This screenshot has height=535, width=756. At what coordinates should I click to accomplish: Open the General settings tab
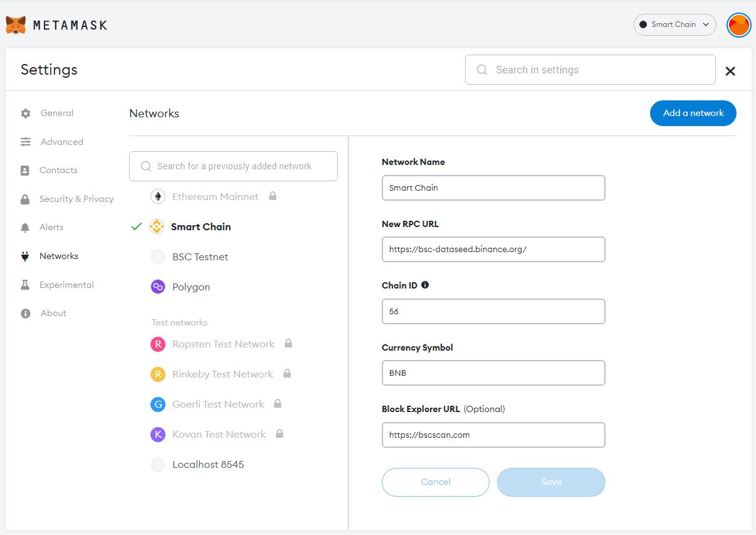[x=57, y=113]
